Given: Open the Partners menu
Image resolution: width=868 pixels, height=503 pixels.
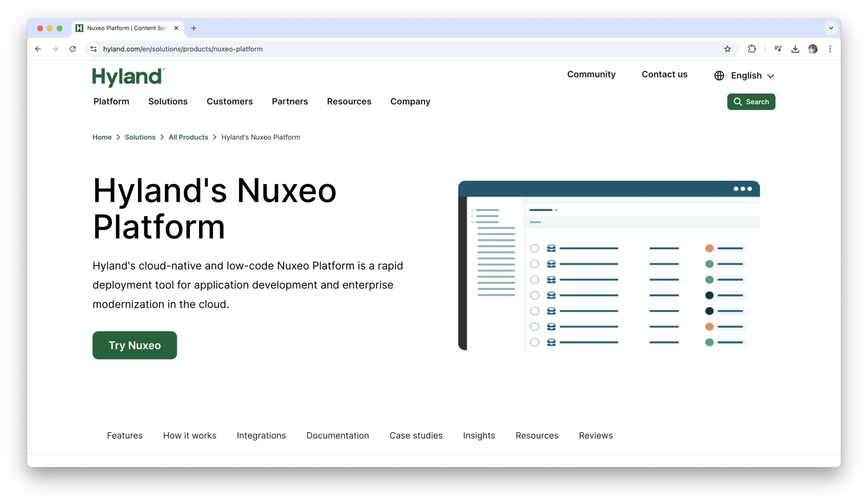Looking at the screenshot, I should pos(289,102).
